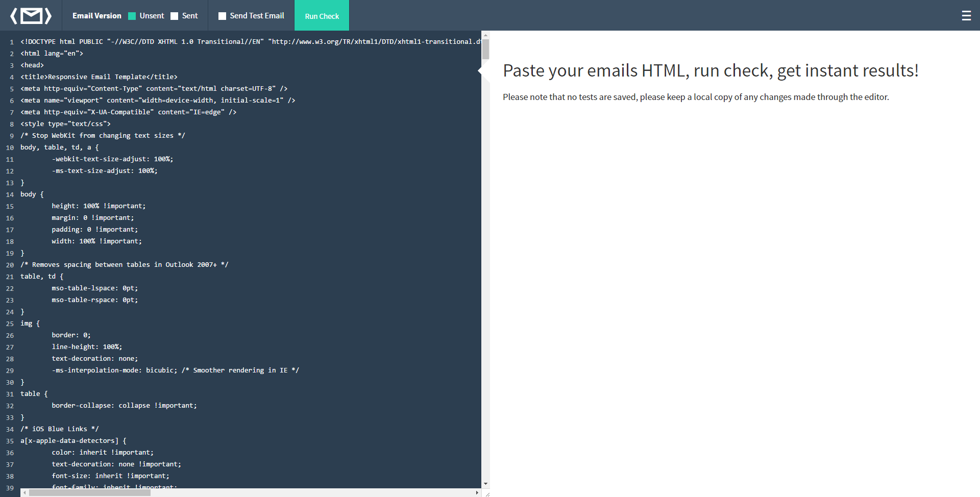Toggle the Sent version checkbox

coord(173,16)
